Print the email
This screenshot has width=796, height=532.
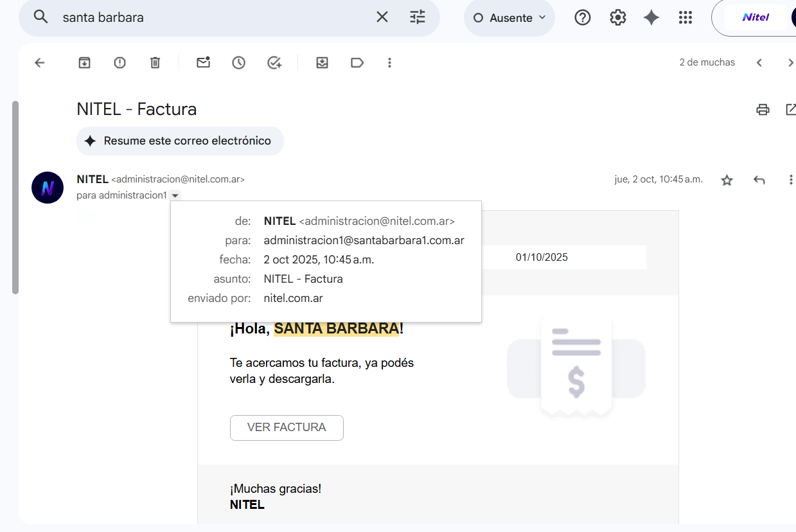[x=763, y=109]
